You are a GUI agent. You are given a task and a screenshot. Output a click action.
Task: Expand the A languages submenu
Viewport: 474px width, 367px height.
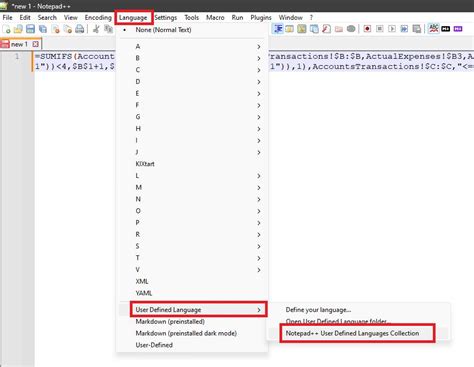point(192,47)
